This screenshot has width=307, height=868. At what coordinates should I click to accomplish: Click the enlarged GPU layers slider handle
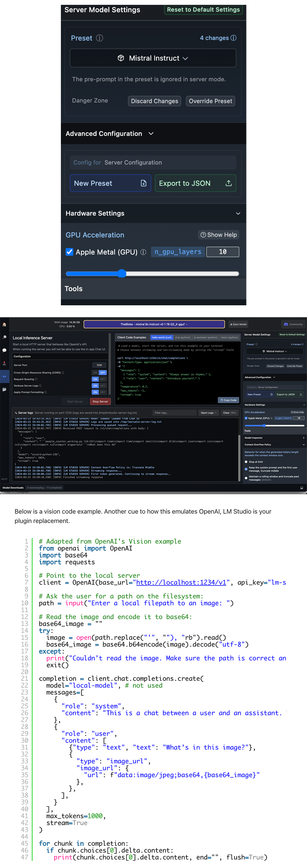[122, 273]
